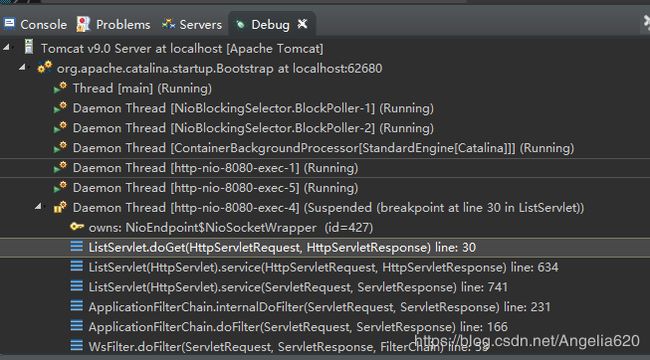The width and height of the screenshot is (650, 360).
Task: Click the stack frame icon at line 634
Action: click(x=76, y=266)
